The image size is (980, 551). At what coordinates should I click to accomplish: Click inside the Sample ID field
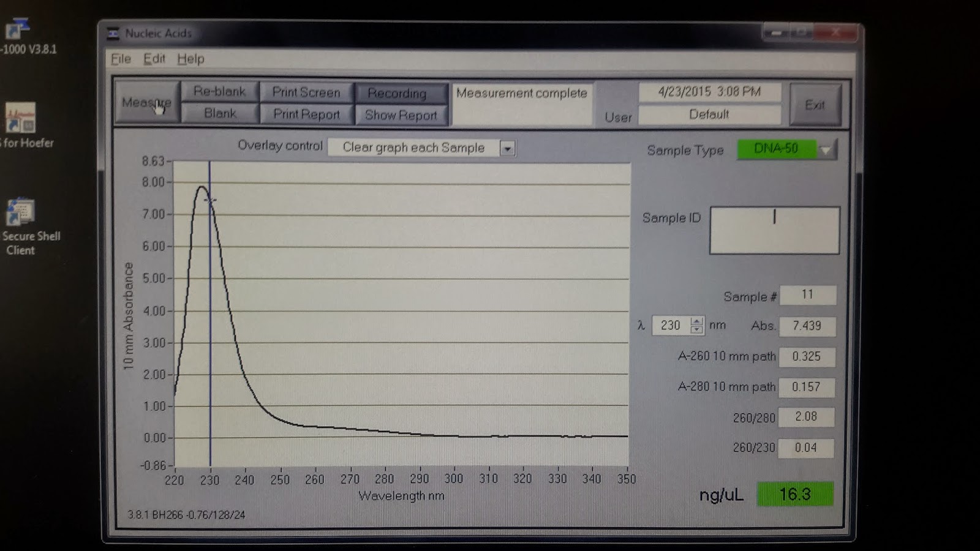[x=774, y=230]
